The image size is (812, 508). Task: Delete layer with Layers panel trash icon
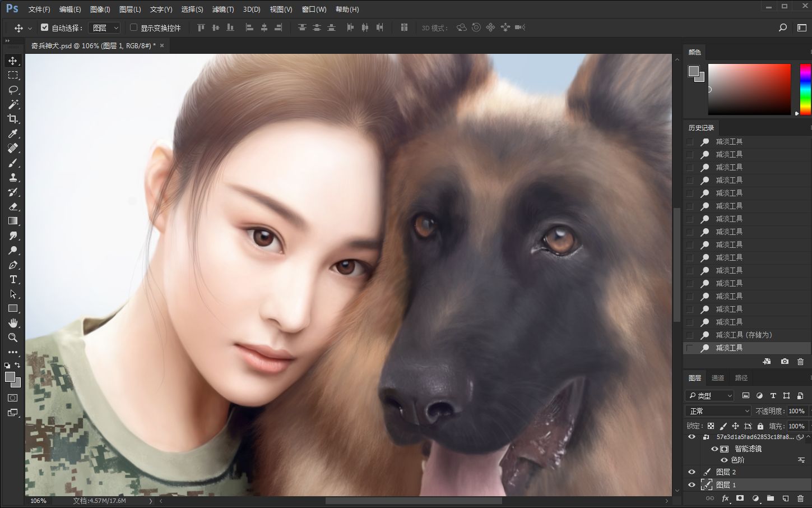pos(800,498)
